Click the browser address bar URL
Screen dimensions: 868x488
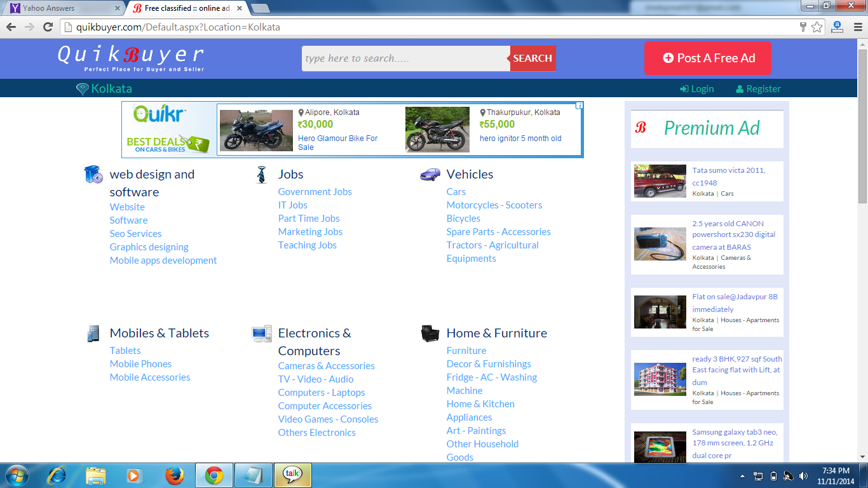(x=178, y=27)
